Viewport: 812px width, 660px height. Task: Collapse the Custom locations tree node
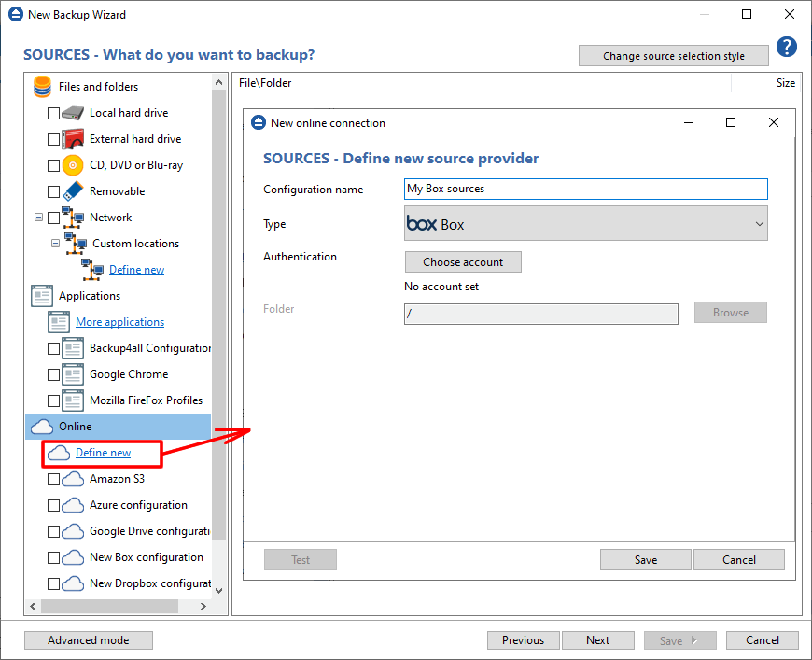(55, 243)
